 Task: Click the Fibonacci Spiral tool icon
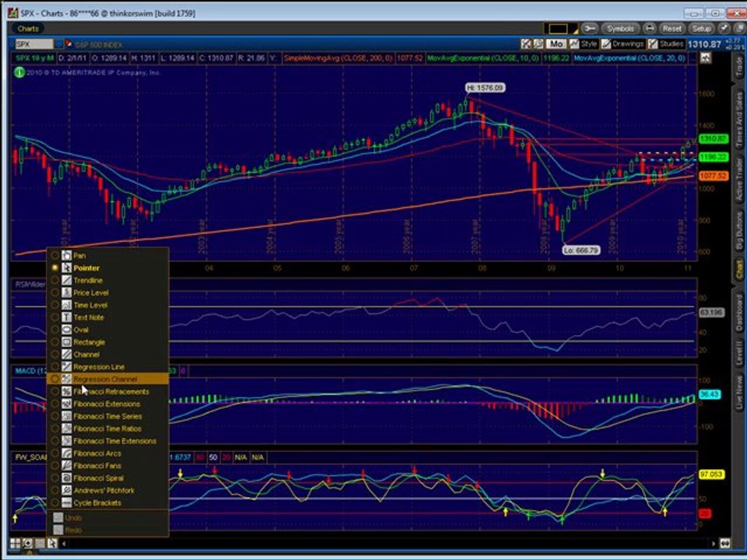tap(66, 478)
